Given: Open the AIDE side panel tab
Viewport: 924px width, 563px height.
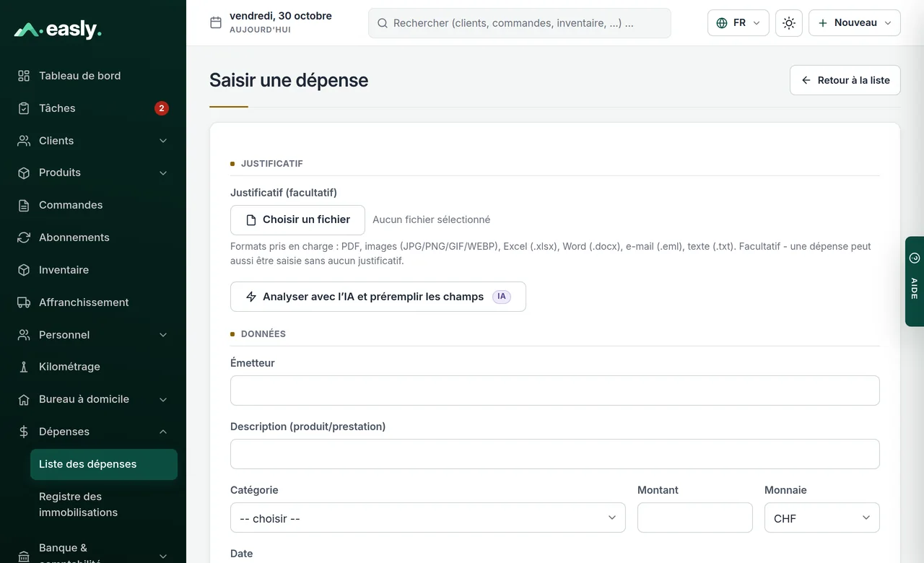Looking at the screenshot, I should (915, 281).
